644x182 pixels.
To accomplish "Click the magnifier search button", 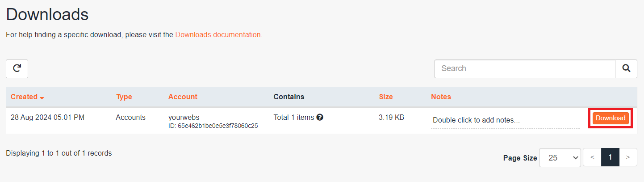I will coord(626,68).
